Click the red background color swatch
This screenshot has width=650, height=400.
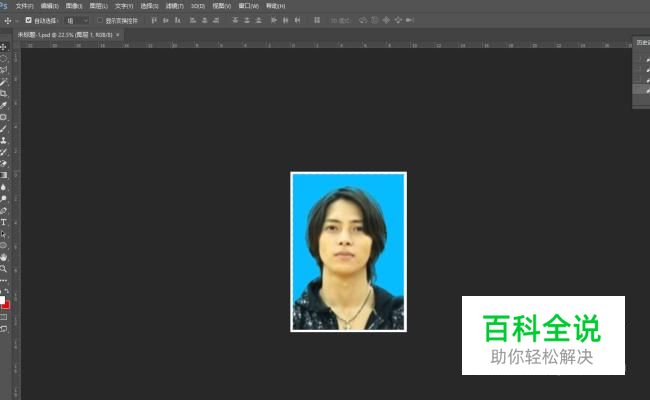pos(6,305)
